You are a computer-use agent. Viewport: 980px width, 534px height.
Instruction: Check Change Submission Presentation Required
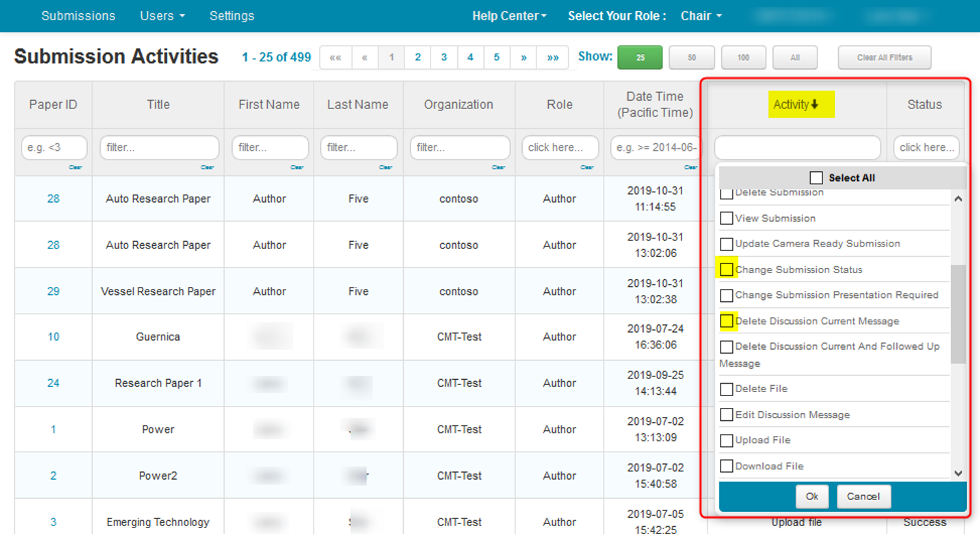coord(727,295)
